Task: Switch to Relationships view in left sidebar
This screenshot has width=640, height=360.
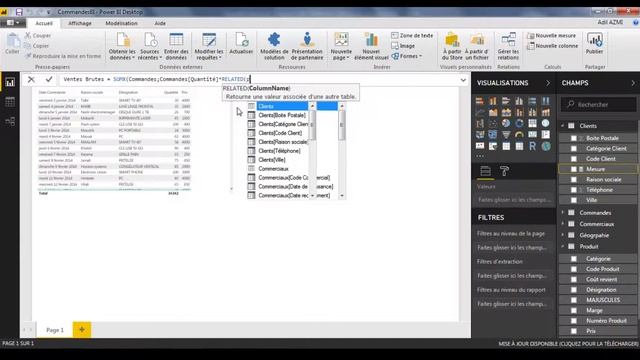Action: [10, 121]
